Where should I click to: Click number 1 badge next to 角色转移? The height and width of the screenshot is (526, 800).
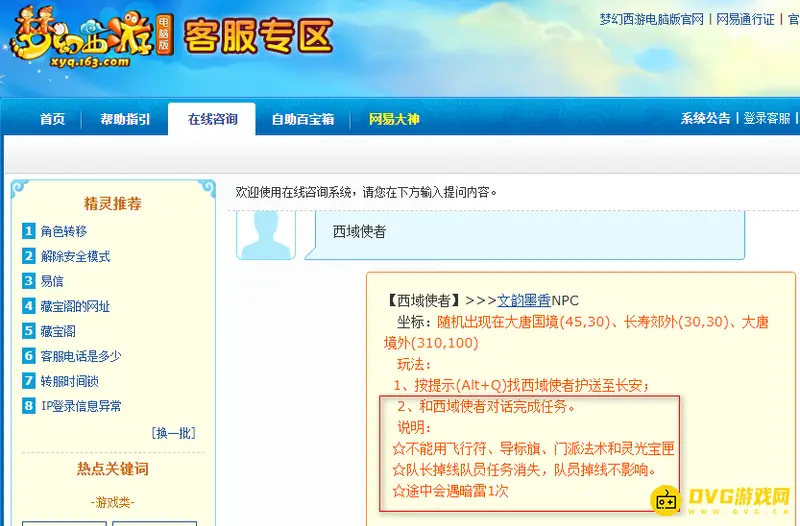pyautogui.click(x=29, y=231)
